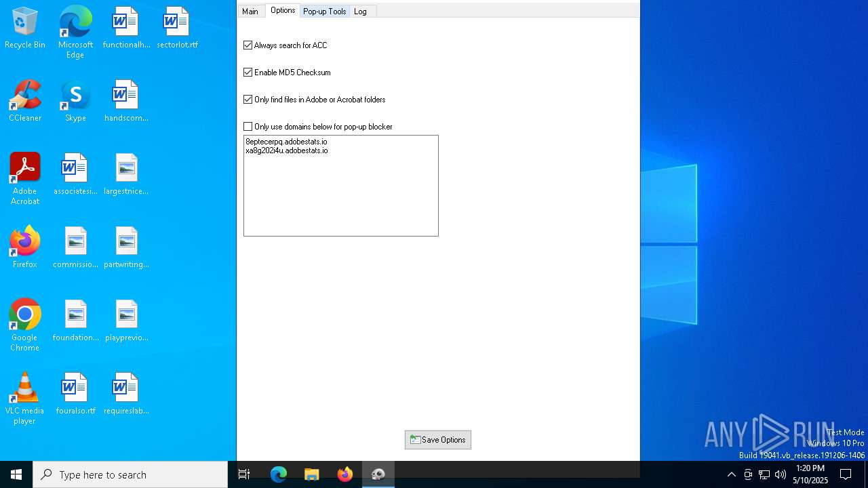Toggle Always search for ACC checkbox

[248, 45]
